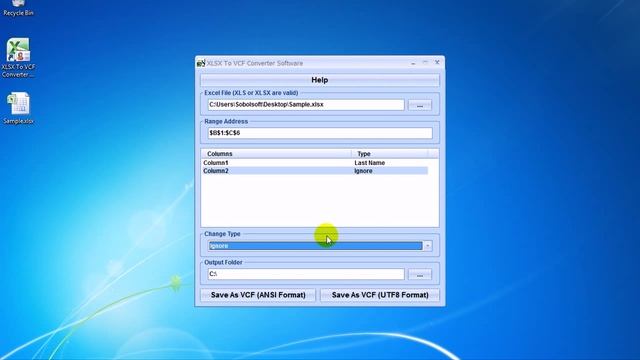Click the converter app icon in title bar
This screenshot has height=360, width=640.
201,63
